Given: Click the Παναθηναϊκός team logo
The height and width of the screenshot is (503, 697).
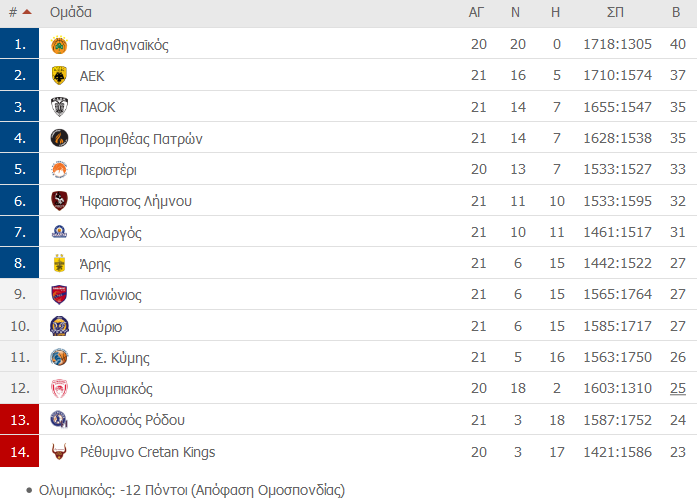Looking at the screenshot, I should (59, 45).
